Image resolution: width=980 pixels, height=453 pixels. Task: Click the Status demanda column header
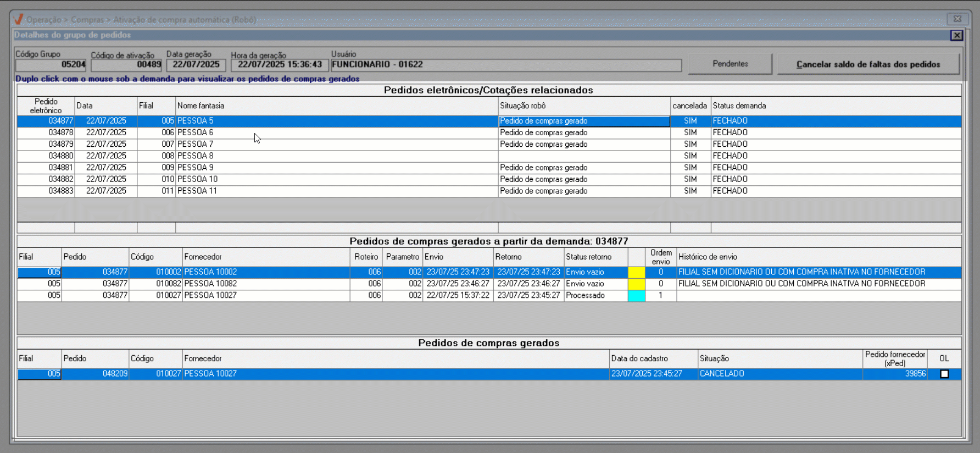835,106
